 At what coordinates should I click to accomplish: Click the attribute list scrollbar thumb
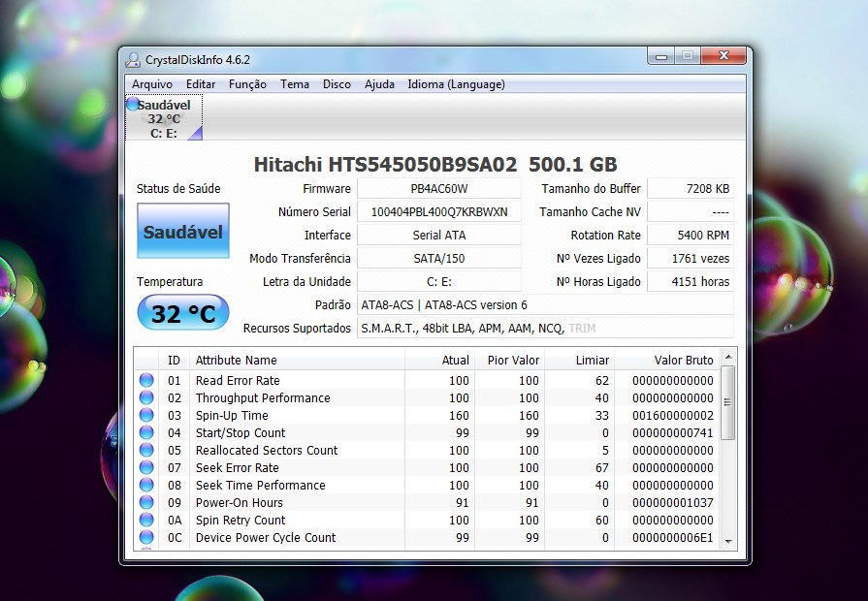pyautogui.click(x=728, y=402)
